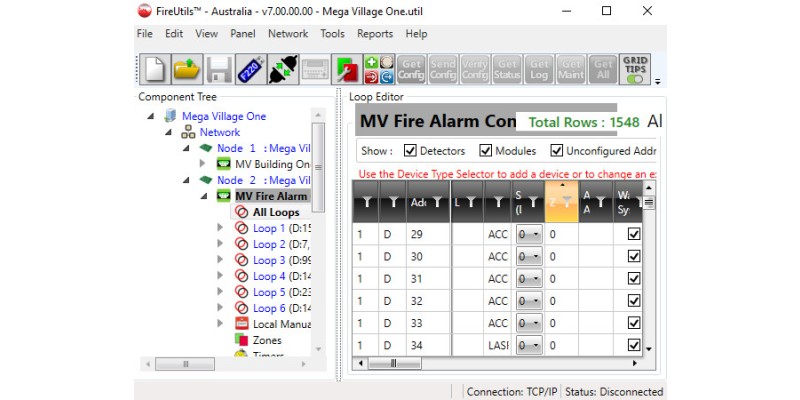Click the Component Tree horizontal scrollbar thumb
The height and width of the screenshot is (400, 800).
185,364
